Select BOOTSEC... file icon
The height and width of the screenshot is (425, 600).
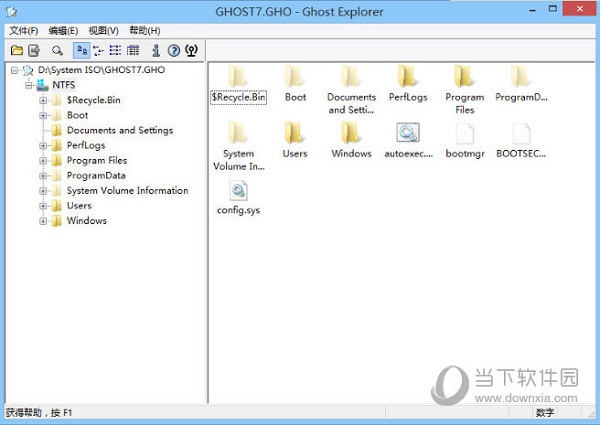[x=521, y=134]
